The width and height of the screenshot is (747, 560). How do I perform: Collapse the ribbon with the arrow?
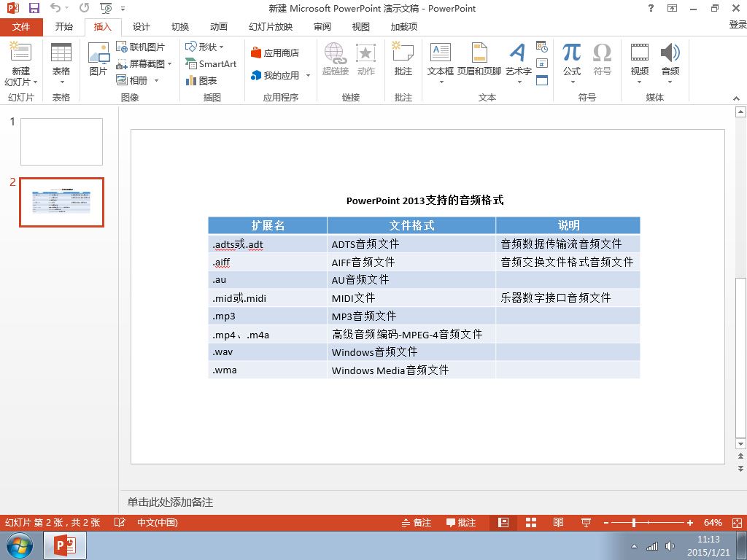pyautogui.click(x=737, y=98)
